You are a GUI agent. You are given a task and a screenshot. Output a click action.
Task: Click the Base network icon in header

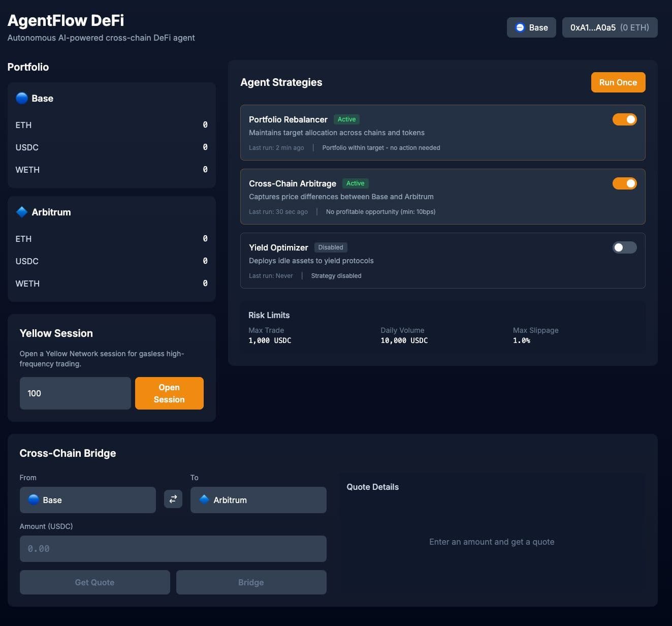(x=520, y=27)
